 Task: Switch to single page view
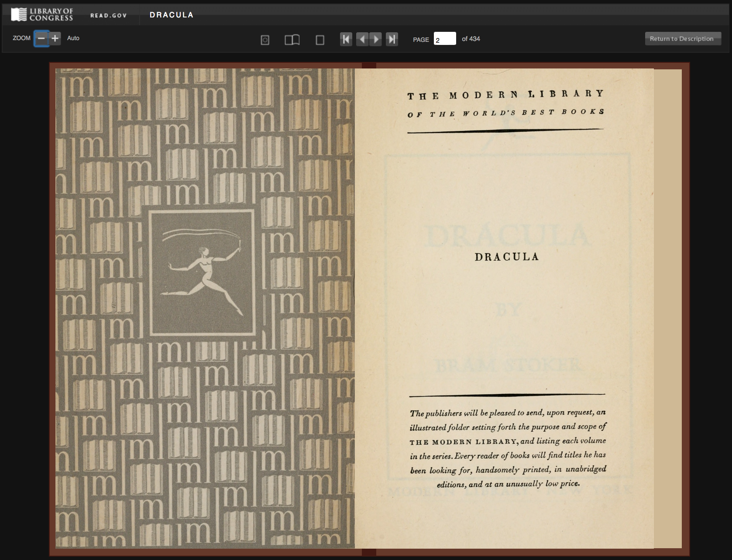click(320, 39)
